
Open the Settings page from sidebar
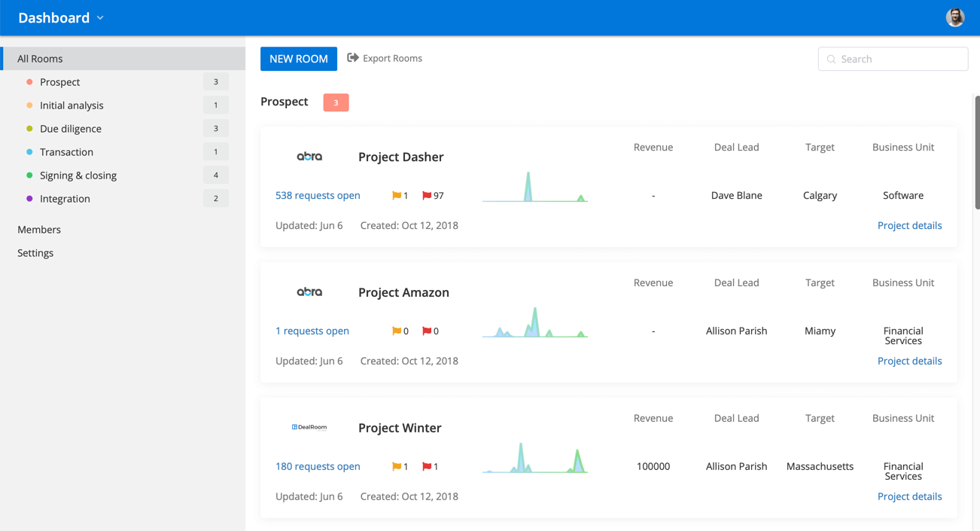coord(35,253)
